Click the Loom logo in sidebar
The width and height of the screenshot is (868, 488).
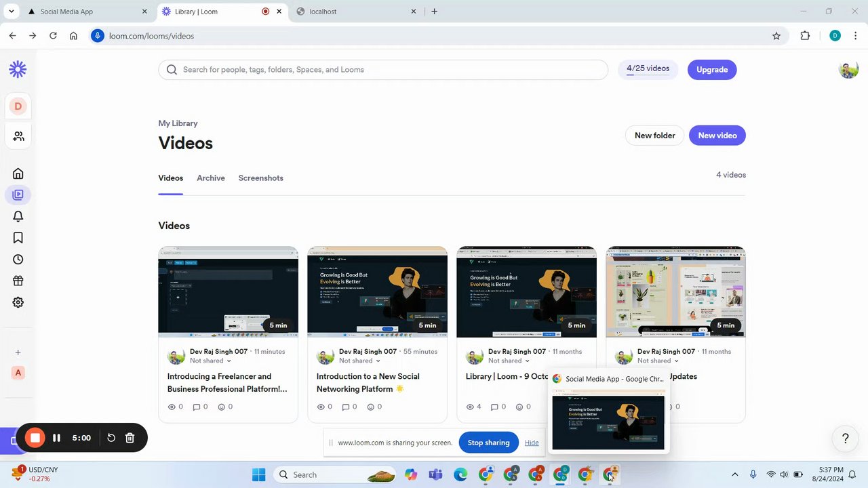[x=18, y=69]
